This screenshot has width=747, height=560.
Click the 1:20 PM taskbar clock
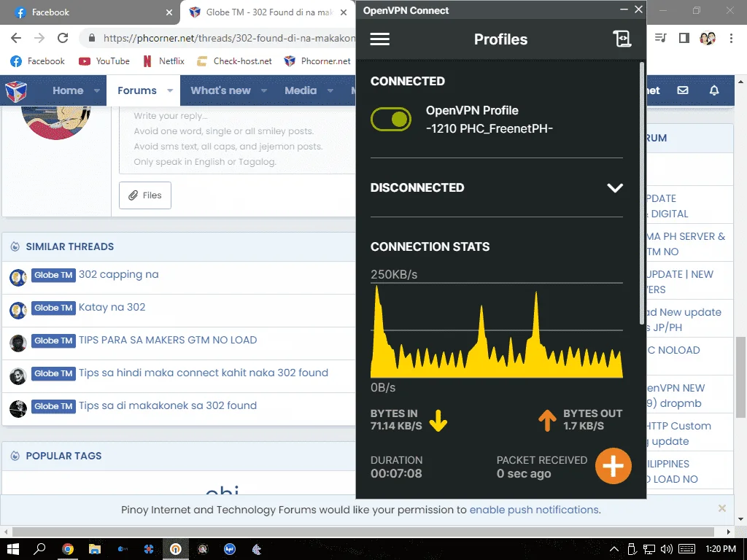[720, 549]
